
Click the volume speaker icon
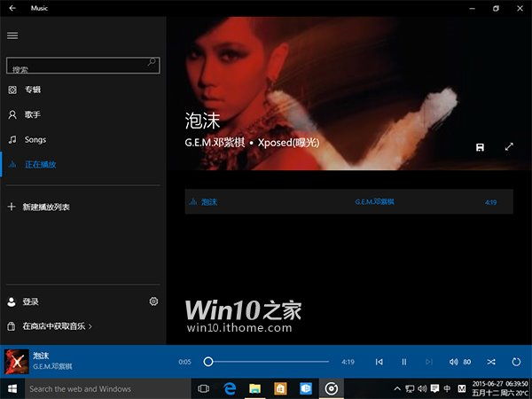pyautogui.click(x=453, y=362)
